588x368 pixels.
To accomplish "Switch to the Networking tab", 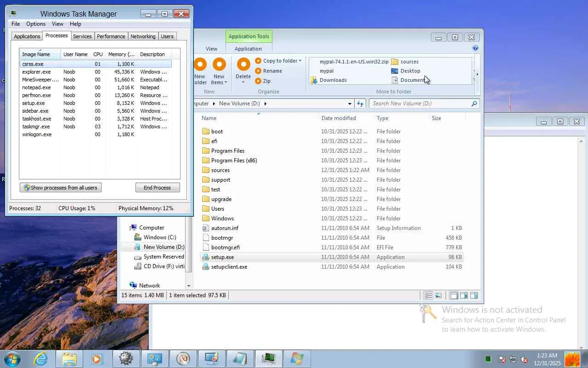I will (x=143, y=36).
